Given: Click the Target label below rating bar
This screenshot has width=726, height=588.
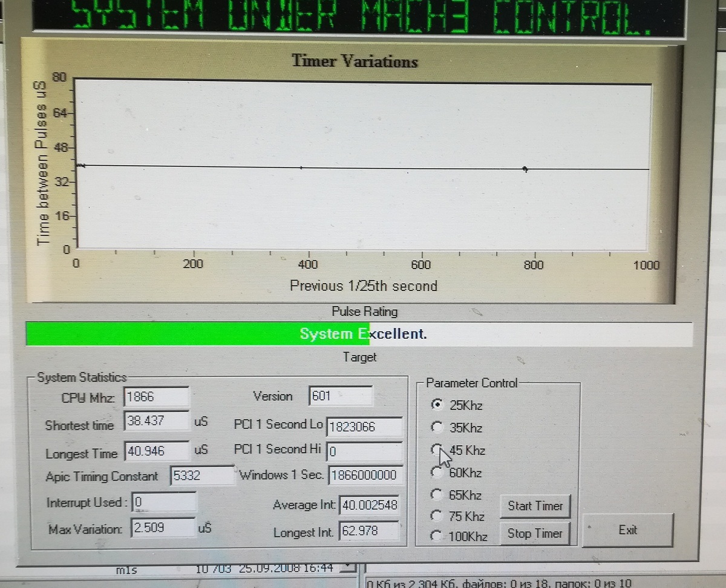Looking at the screenshot, I should tap(359, 357).
